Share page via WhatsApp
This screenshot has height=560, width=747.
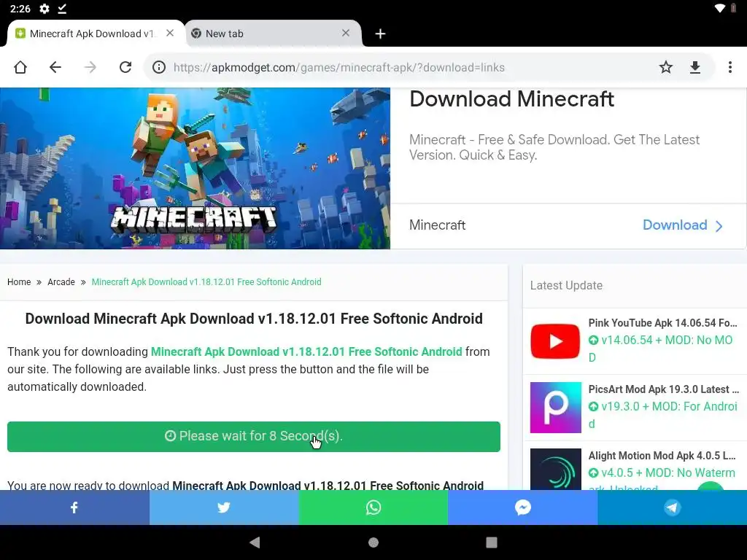pyautogui.click(x=373, y=507)
